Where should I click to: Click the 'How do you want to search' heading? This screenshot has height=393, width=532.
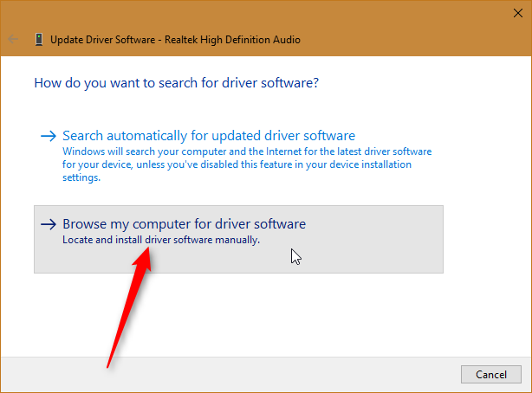click(177, 83)
